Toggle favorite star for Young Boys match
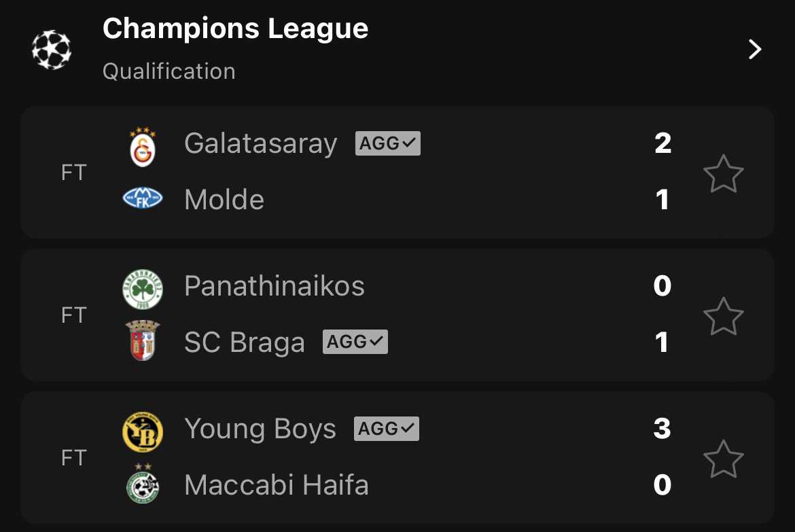The width and height of the screenshot is (795, 532). [723, 459]
